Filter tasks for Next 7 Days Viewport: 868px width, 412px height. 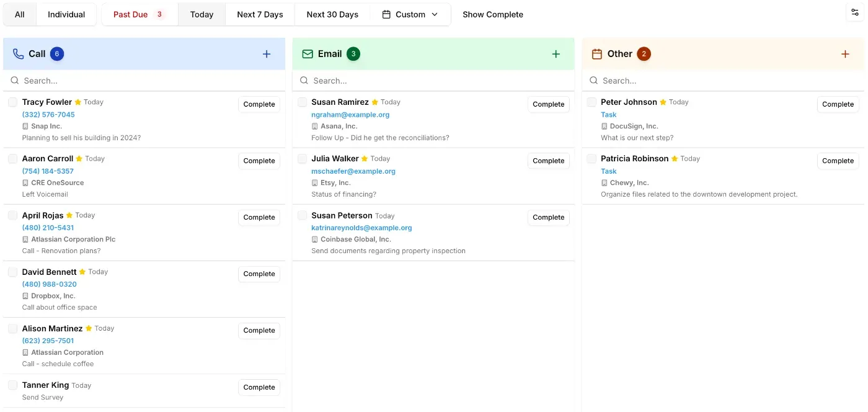click(x=260, y=14)
